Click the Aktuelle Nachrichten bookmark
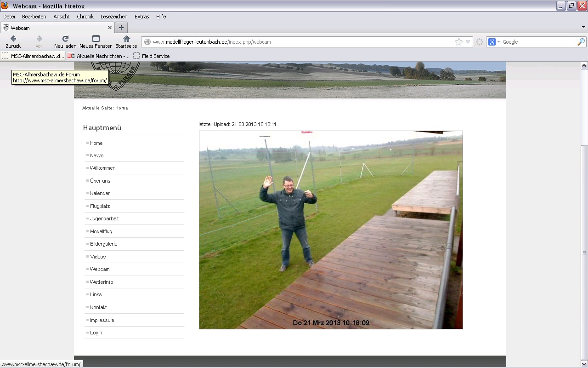This screenshot has height=368, width=588. (103, 56)
